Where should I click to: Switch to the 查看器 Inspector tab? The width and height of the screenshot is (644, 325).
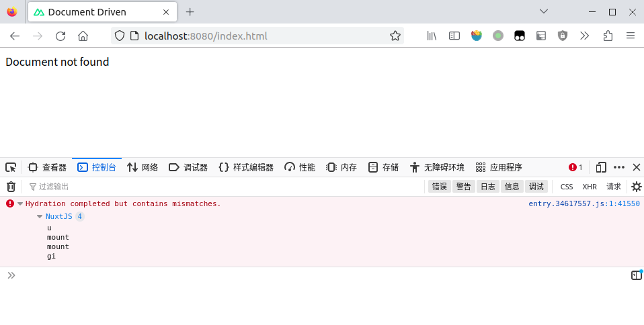pyautogui.click(x=47, y=167)
